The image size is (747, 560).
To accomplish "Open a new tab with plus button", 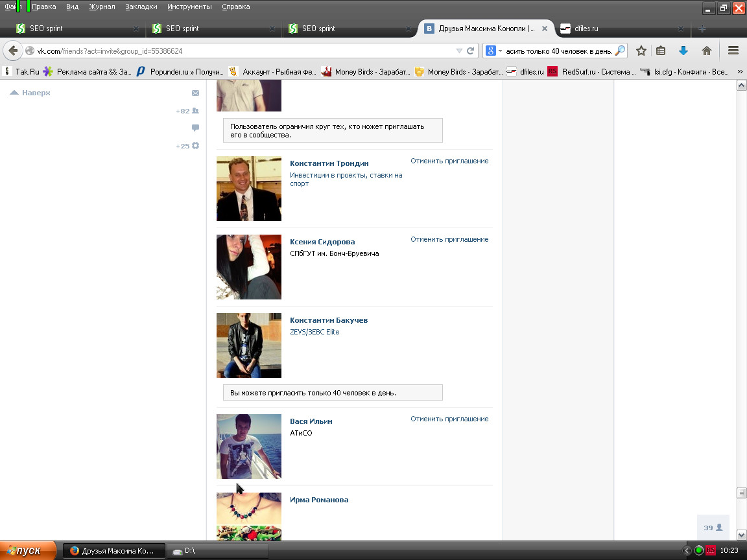I will 702,29.
